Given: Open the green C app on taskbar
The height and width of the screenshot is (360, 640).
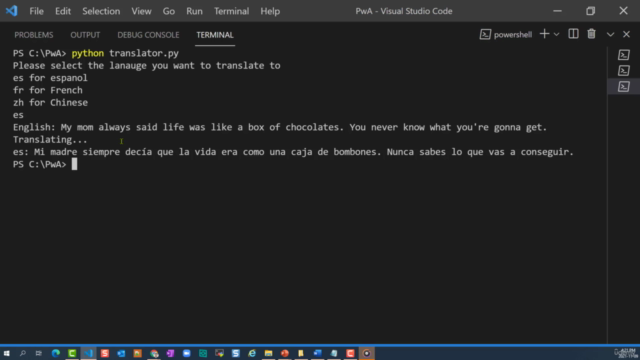Looking at the screenshot, I should click(72, 353).
